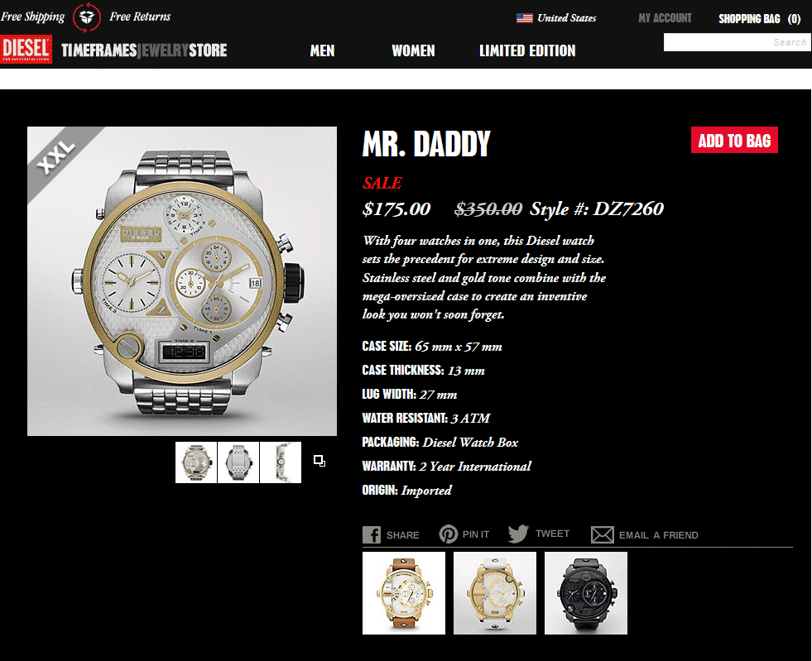Select front view watch thumbnail

click(x=196, y=462)
